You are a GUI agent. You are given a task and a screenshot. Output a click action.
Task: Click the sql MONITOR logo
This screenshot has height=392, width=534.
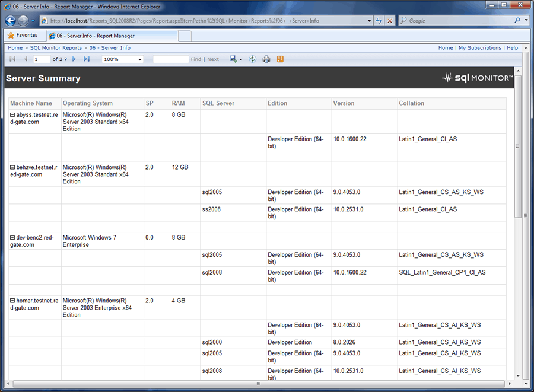[477, 78]
